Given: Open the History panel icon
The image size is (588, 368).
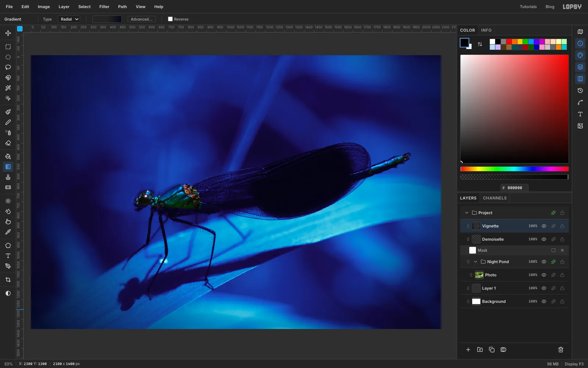Looking at the screenshot, I should click(x=580, y=91).
